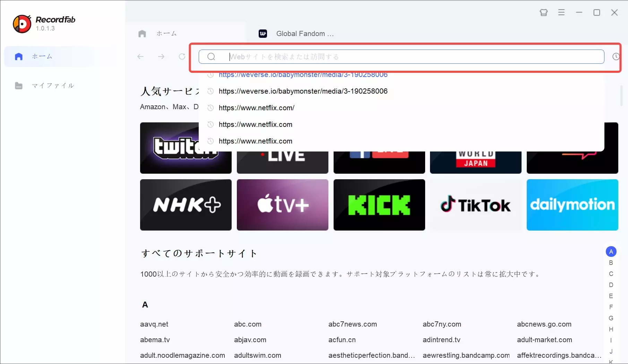Image resolution: width=628 pixels, height=364 pixels.
Task: Jump to letter D in index
Action: [611, 285]
